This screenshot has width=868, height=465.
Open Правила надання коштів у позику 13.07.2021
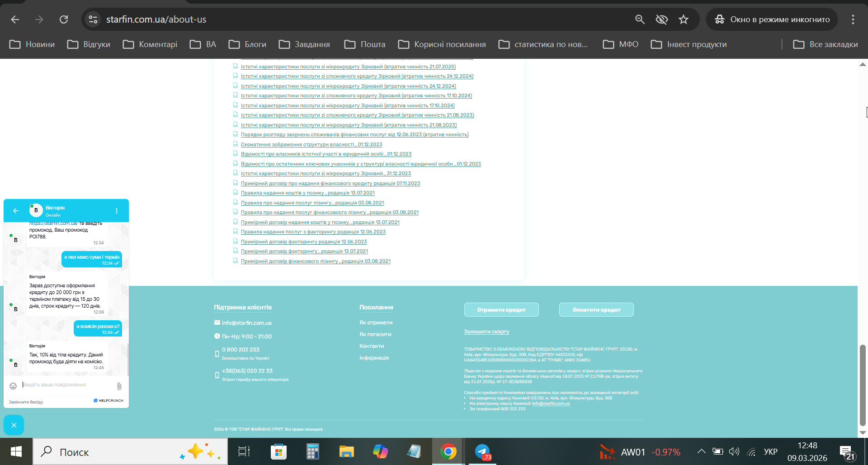[x=308, y=193]
